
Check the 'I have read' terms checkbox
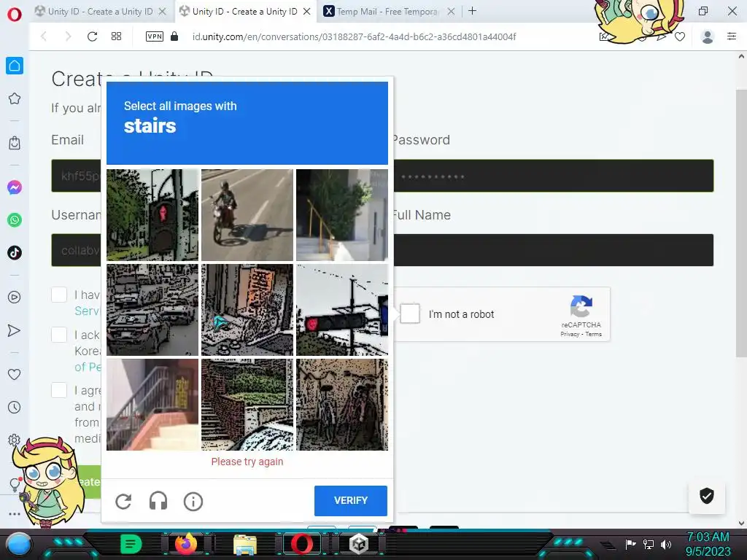pyautogui.click(x=59, y=295)
